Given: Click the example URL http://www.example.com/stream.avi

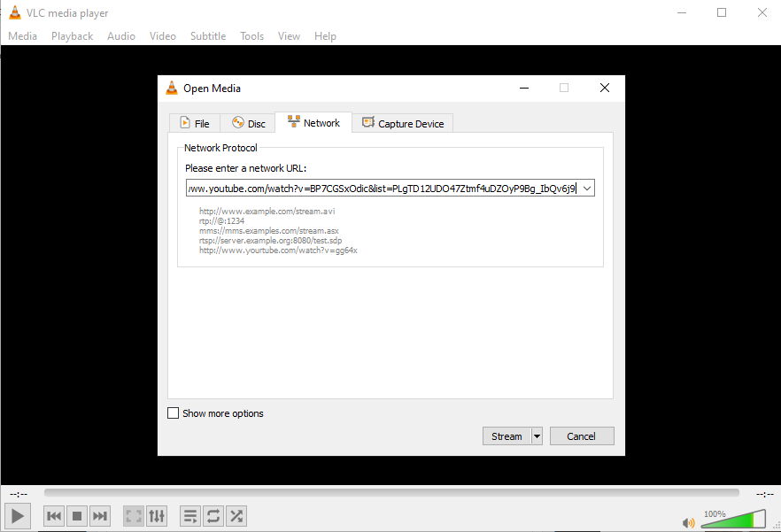Looking at the screenshot, I should click(x=267, y=212).
